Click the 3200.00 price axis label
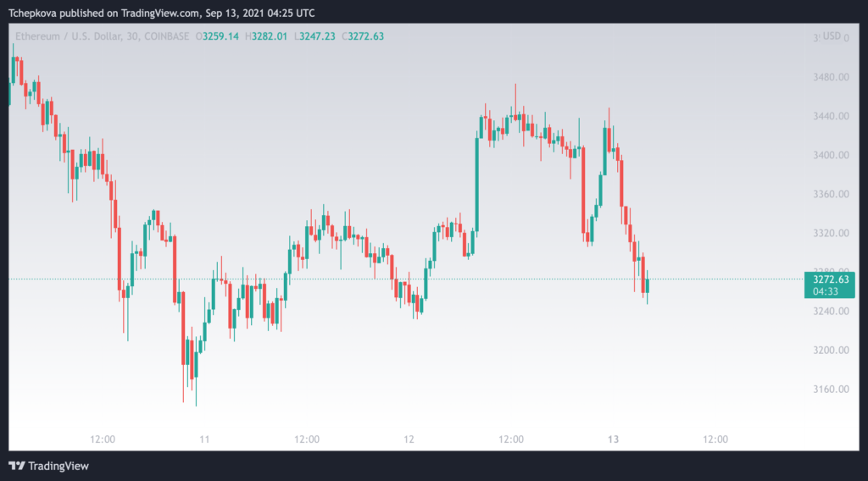 pos(831,351)
